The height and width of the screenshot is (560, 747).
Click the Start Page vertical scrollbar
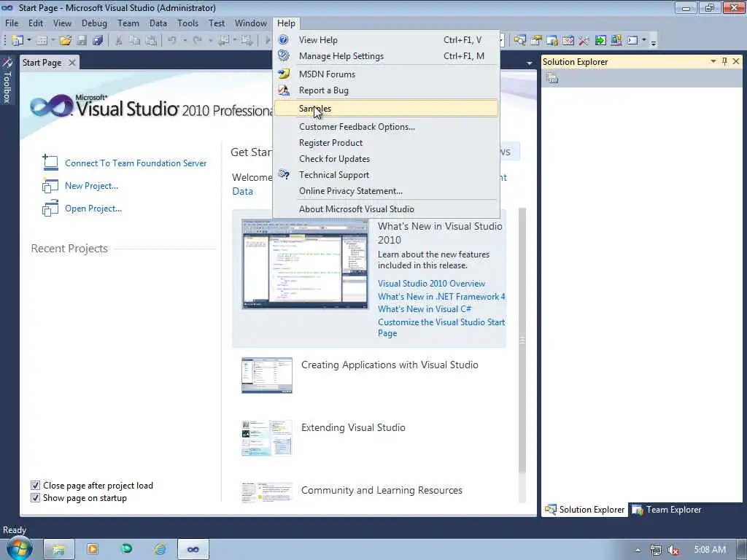[522, 354]
